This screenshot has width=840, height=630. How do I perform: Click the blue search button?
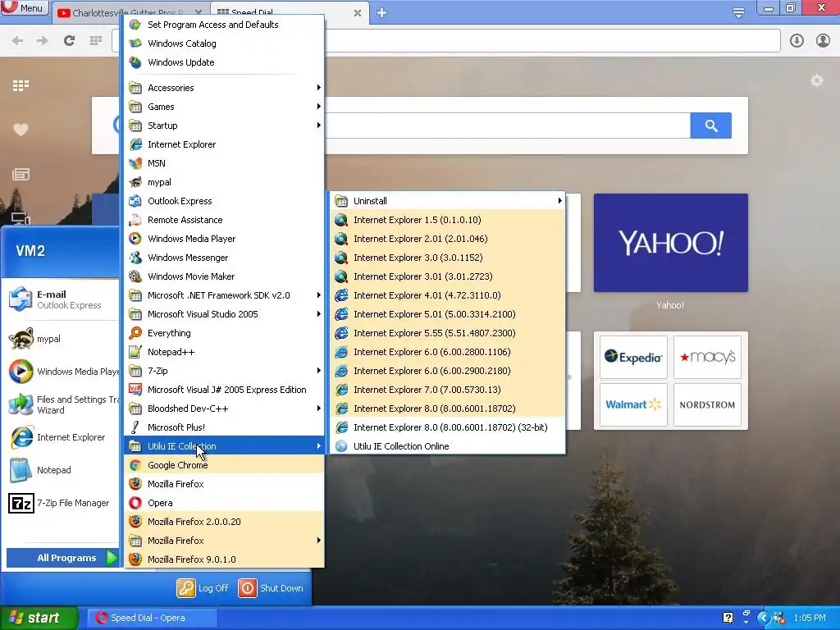point(710,126)
